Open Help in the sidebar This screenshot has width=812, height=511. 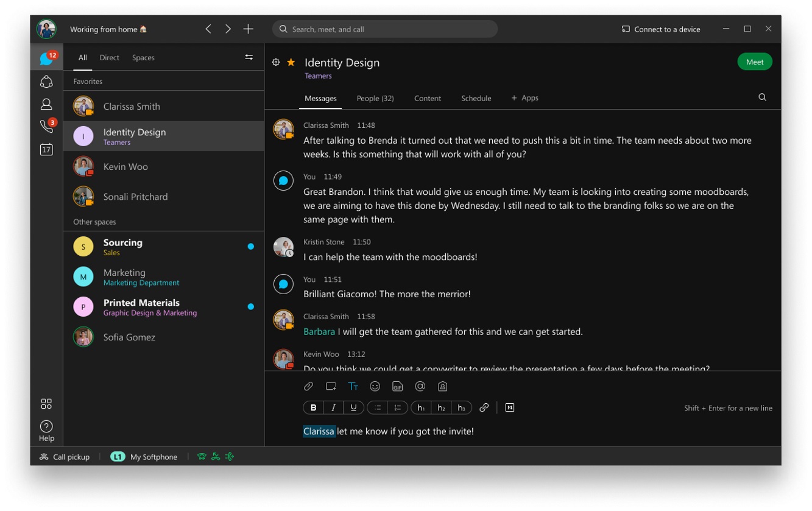coord(46,431)
